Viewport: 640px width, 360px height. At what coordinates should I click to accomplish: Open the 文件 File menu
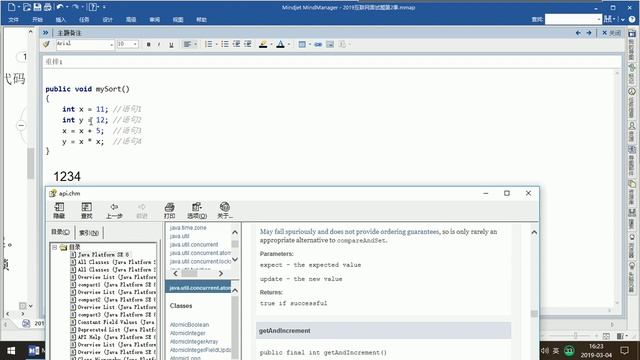(x=13, y=20)
